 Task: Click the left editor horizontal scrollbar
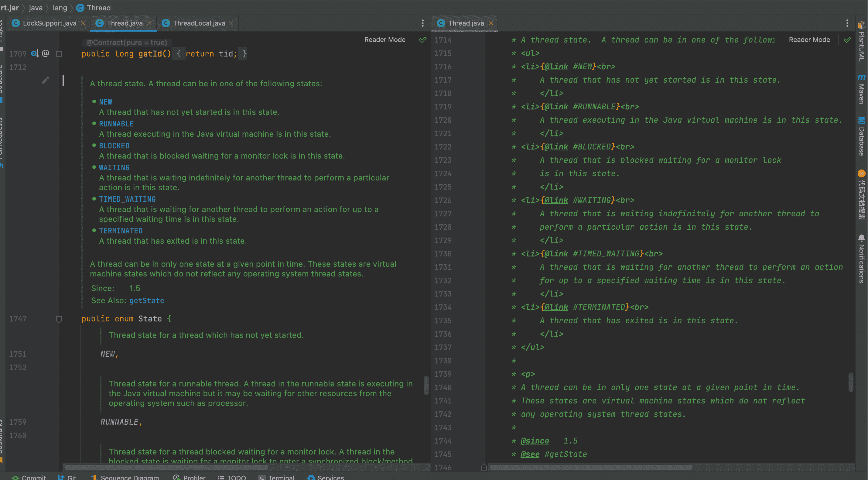tap(166, 467)
